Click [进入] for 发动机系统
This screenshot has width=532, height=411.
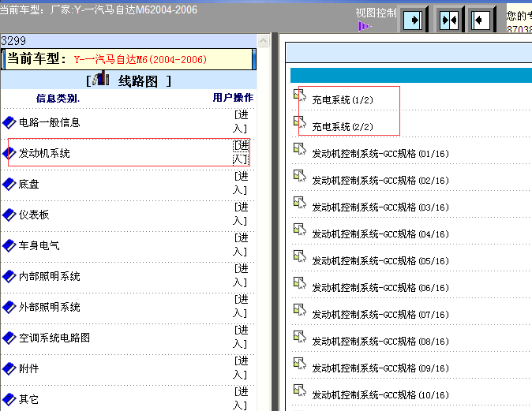(241, 152)
